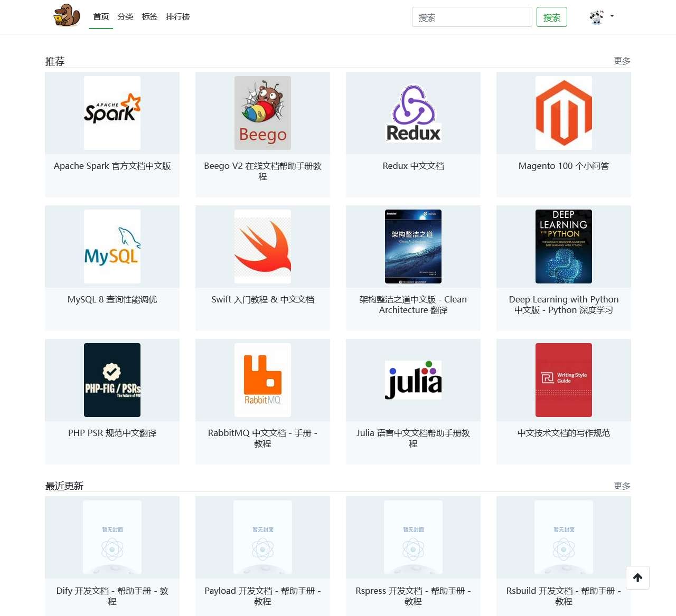Viewport: 676px width, 616px height.
Task: Click the 推荐 section heading
Action: (55, 61)
